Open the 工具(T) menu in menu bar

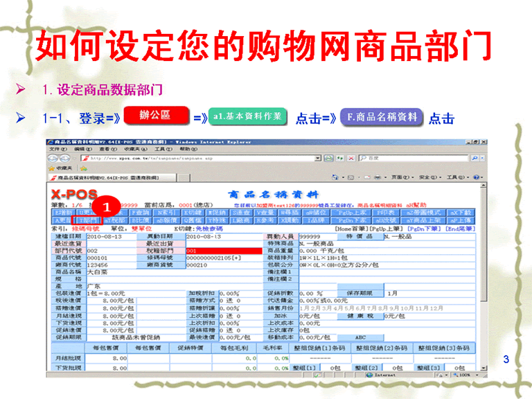click(163, 150)
